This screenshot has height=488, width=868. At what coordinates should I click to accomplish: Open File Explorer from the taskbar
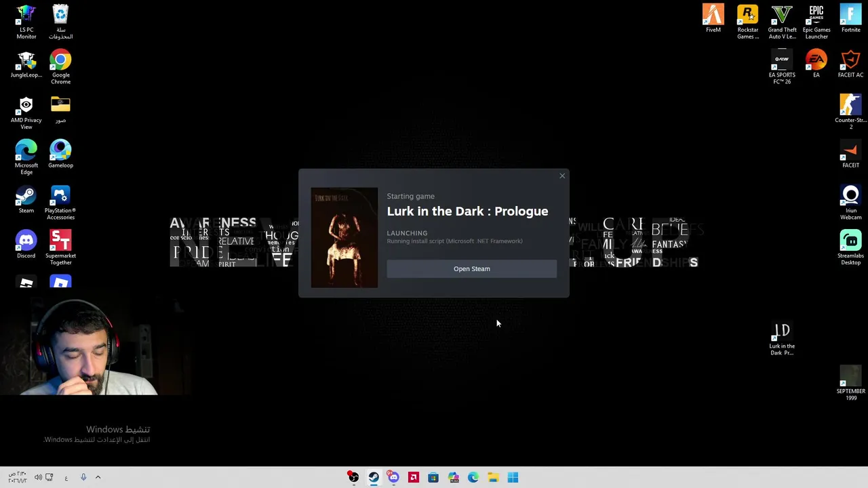coord(493,478)
